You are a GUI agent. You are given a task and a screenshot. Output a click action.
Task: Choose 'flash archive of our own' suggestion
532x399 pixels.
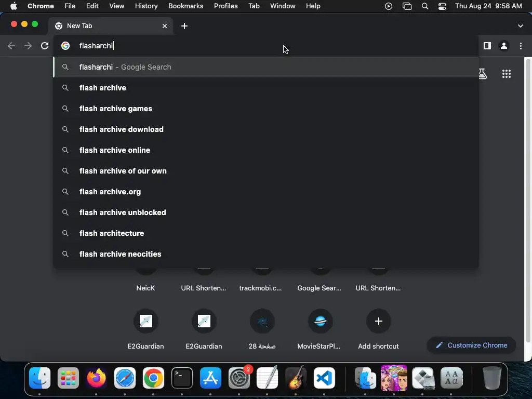pyautogui.click(x=266, y=170)
